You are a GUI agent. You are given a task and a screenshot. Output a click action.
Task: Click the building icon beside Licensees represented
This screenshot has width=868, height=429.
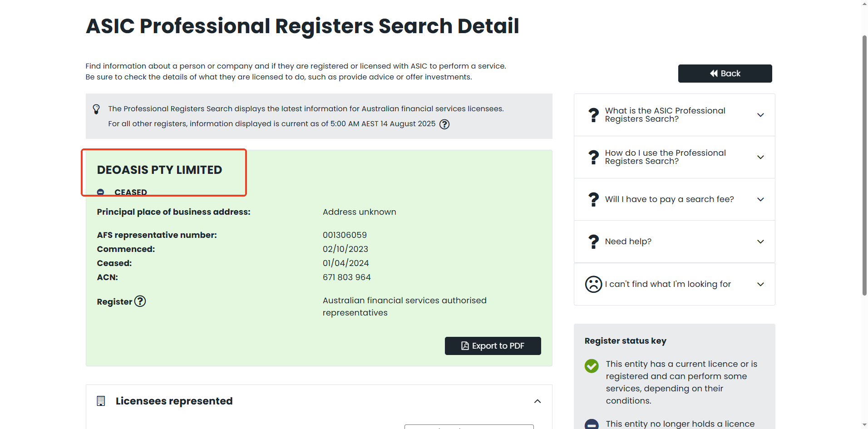(101, 401)
